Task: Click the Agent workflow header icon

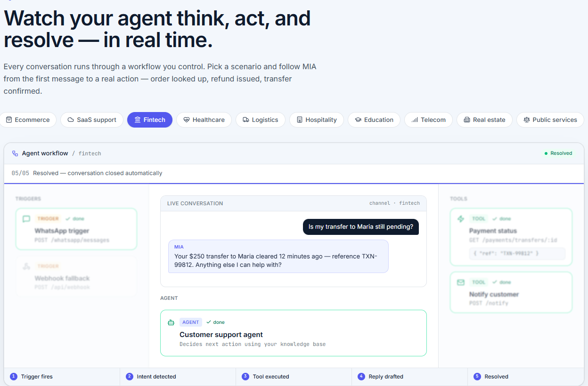Action: coord(15,153)
